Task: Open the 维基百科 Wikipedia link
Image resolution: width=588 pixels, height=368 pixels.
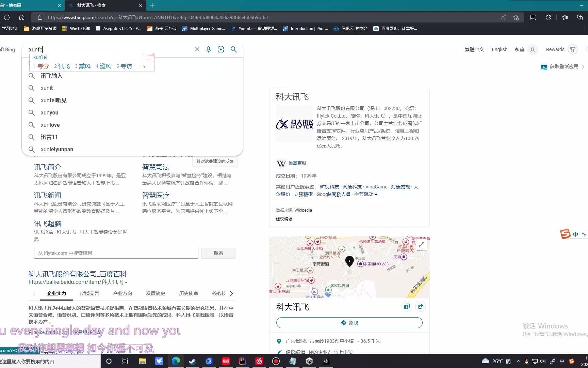Action: tap(297, 163)
